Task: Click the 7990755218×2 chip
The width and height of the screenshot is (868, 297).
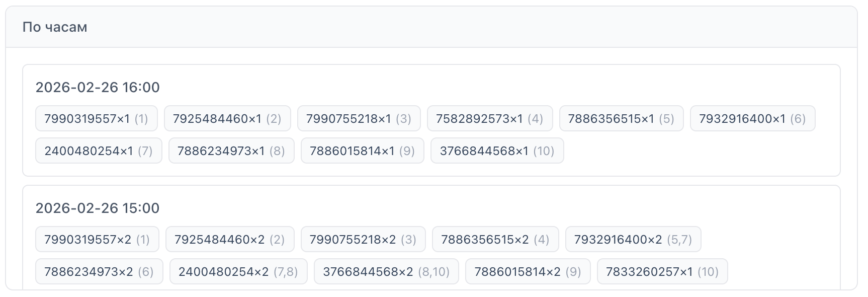Action: pos(363,240)
